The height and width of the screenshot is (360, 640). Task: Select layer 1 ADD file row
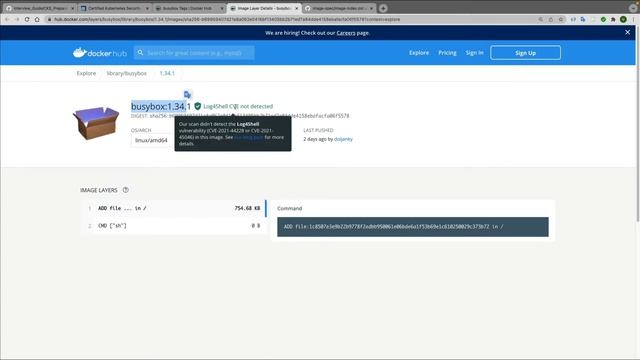click(174, 208)
